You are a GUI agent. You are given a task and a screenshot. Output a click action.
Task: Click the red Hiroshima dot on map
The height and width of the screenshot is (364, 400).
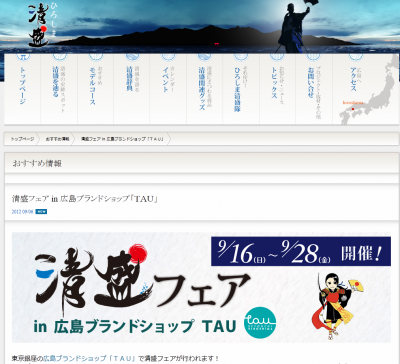click(353, 109)
